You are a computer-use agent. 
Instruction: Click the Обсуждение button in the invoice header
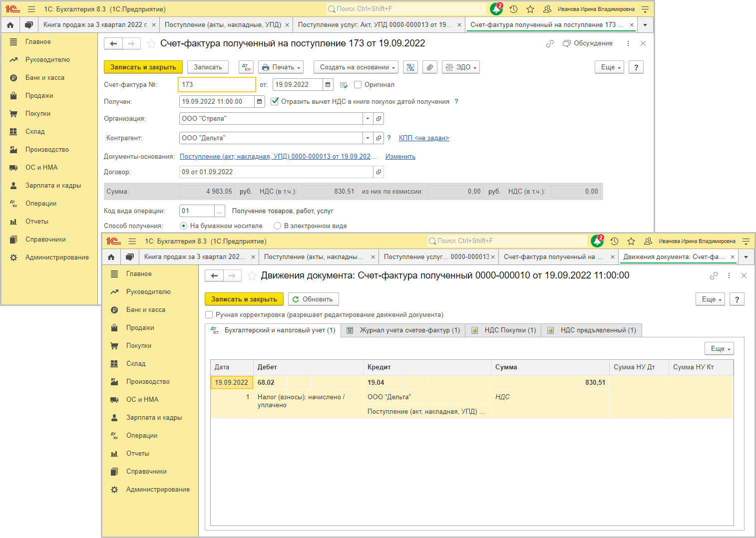588,44
